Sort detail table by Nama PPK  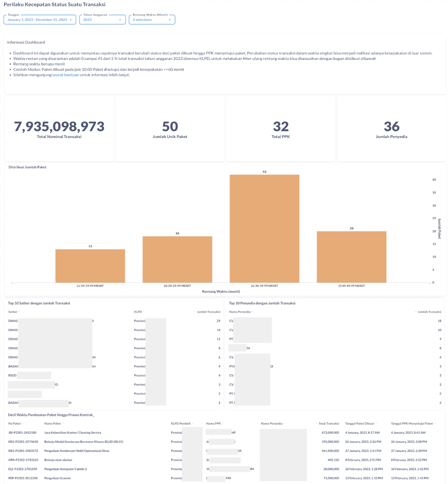[213, 424]
